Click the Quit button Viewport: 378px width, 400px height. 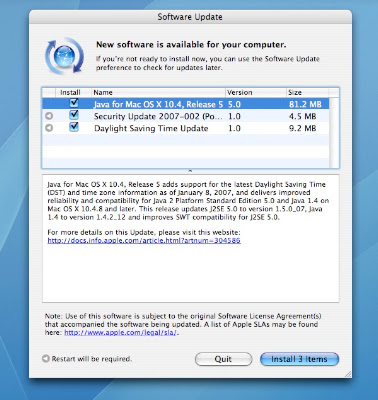pyautogui.click(x=223, y=359)
